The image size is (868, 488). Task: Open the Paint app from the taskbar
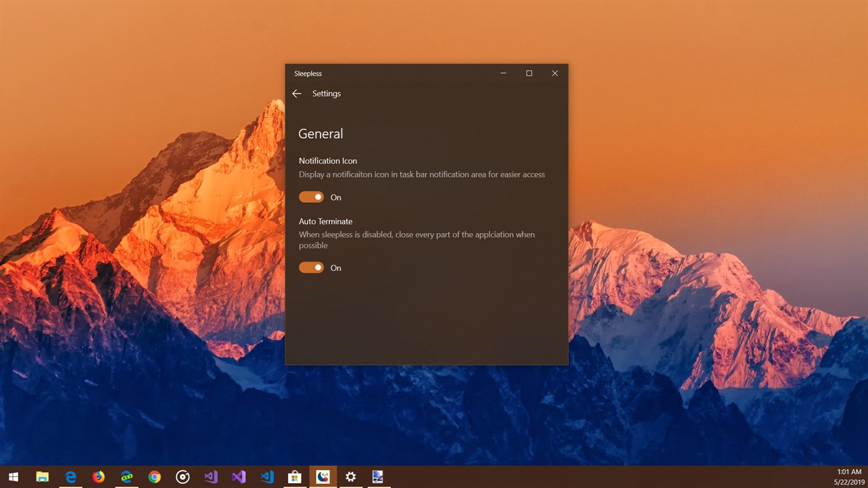[378, 476]
